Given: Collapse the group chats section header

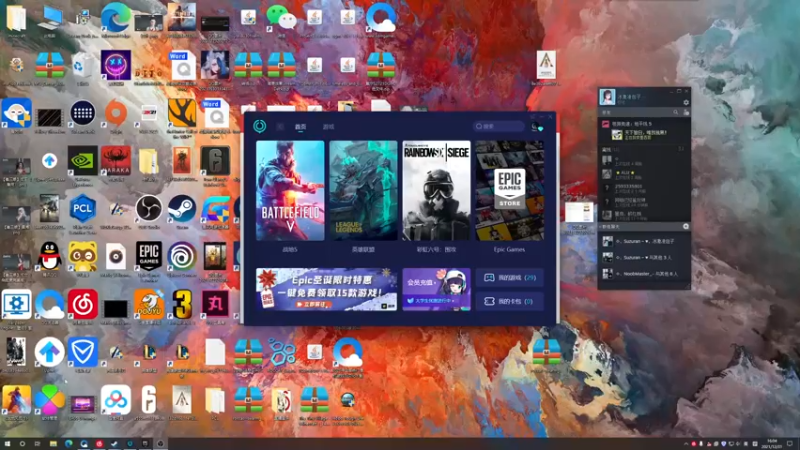Looking at the screenshot, I should click(644, 226).
